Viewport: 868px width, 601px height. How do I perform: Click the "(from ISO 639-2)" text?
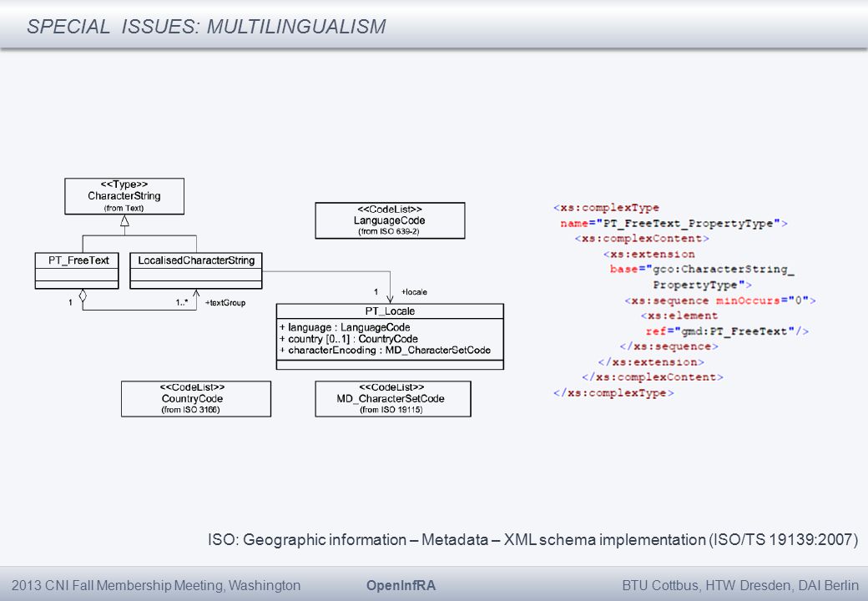[389, 231]
